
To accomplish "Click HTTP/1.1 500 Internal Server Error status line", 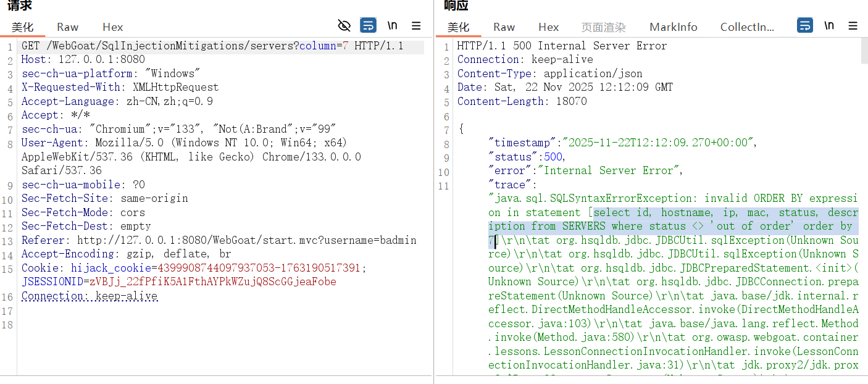I will click(x=562, y=46).
